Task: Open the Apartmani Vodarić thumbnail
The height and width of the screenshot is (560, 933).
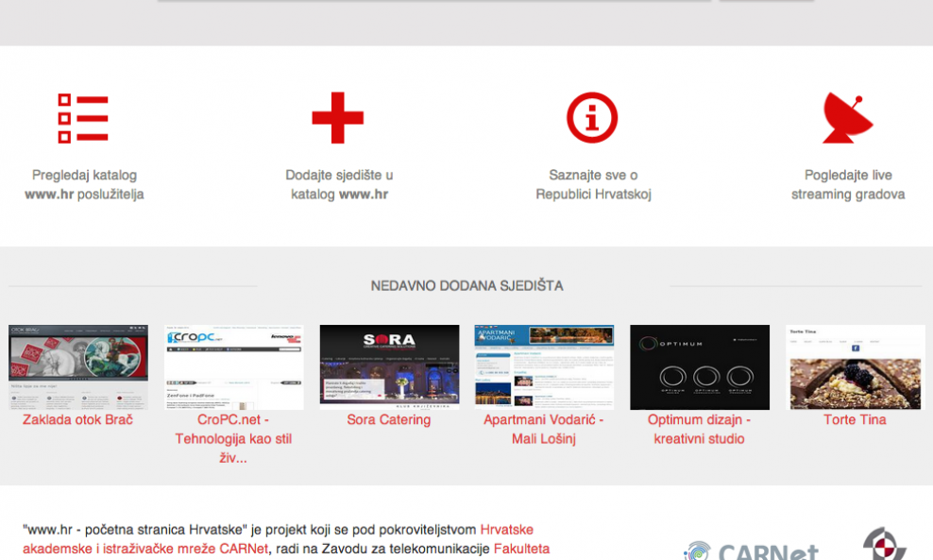Action: pos(544,367)
